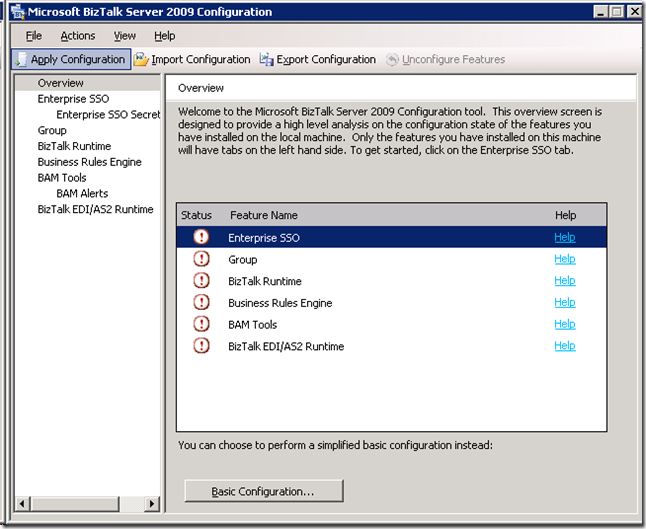Image resolution: width=646 pixels, height=529 pixels.
Task: Click the Help column header
Action: 565,215
